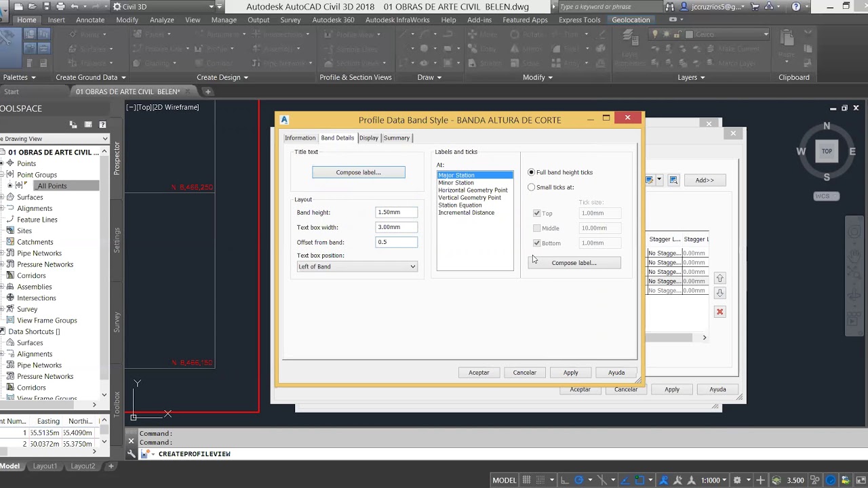The image size is (868, 488).
Task: Click the red X delete band icon
Action: [720, 312]
